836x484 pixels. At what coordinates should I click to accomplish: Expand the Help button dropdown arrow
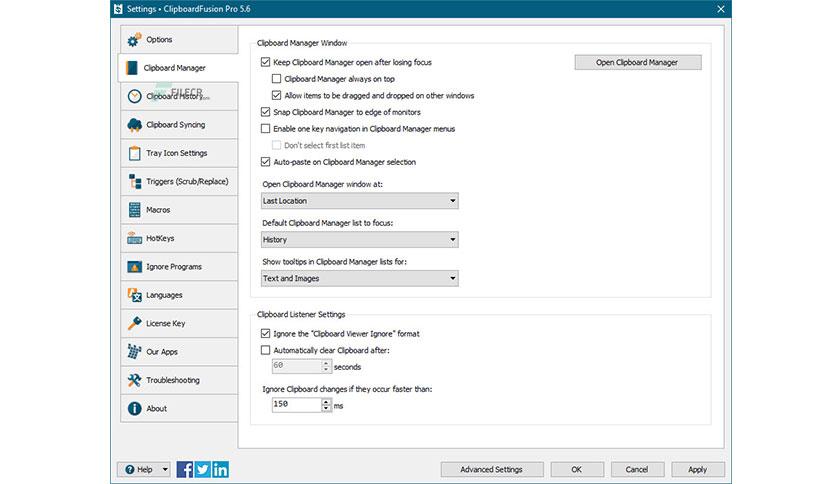point(165,470)
